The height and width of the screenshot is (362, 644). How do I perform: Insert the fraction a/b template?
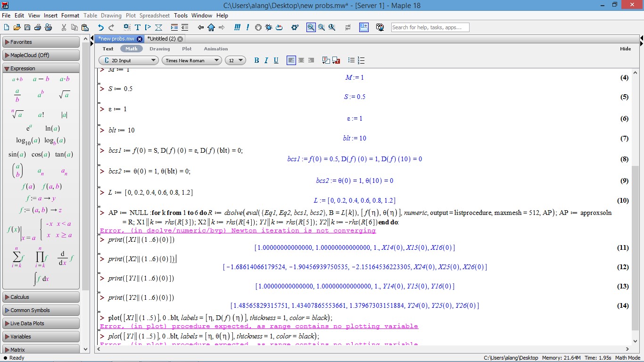[x=17, y=95]
